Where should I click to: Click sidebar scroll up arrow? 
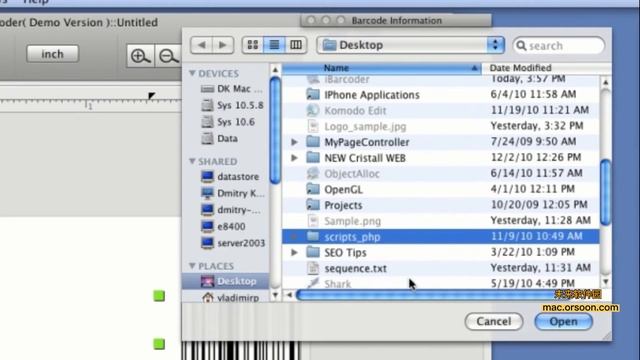pos(276,70)
